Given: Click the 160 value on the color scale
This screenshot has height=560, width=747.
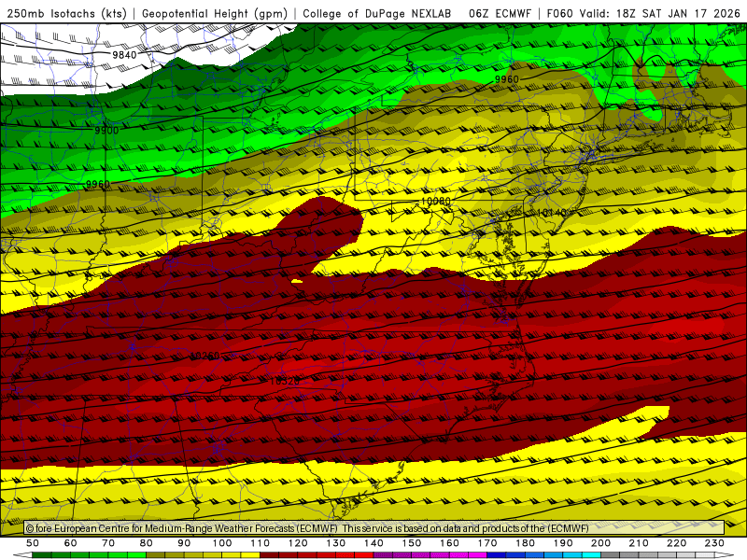Looking at the screenshot, I should point(449,543).
